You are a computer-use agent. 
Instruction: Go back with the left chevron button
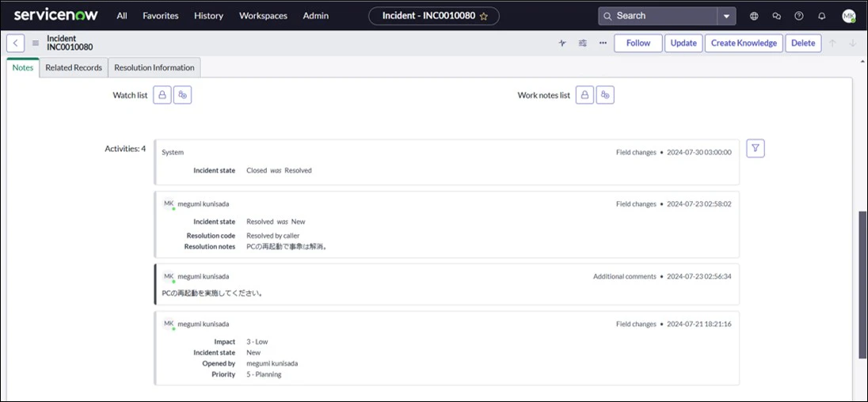(x=16, y=44)
